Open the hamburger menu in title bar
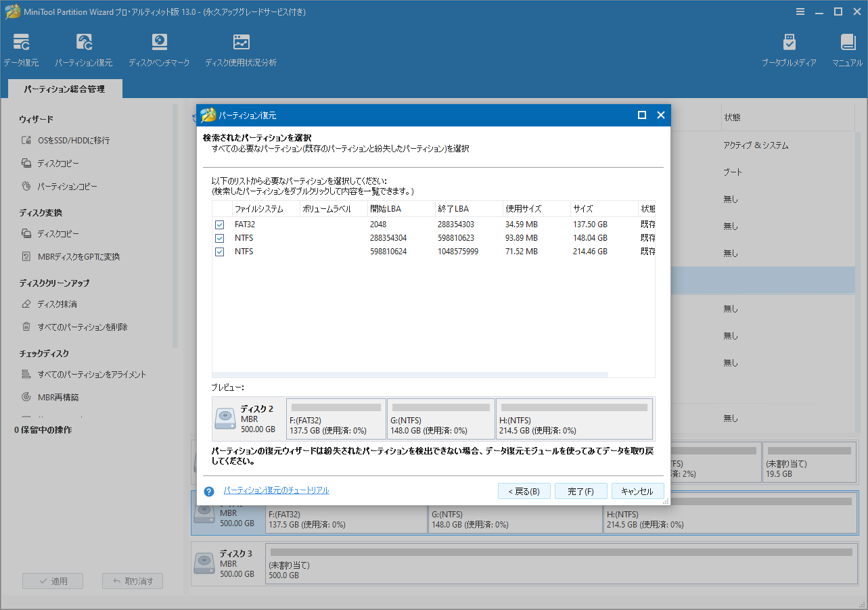This screenshot has width=868, height=610. click(800, 11)
